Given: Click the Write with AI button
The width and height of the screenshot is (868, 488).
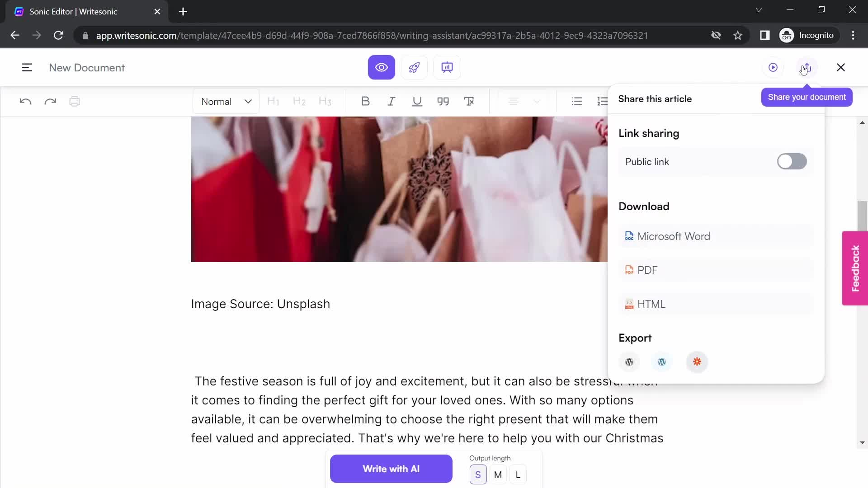Looking at the screenshot, I should (x=392, y=469).
